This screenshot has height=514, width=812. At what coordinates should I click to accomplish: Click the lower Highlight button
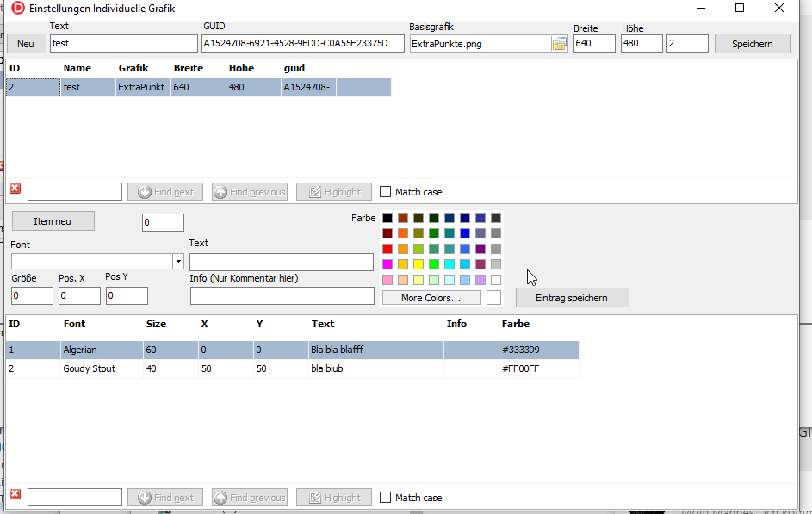(334, 498)
